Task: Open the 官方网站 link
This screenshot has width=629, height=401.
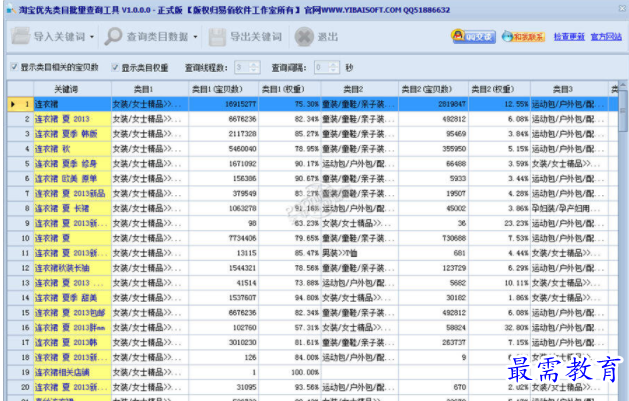Action: click(x=606, y=37)
